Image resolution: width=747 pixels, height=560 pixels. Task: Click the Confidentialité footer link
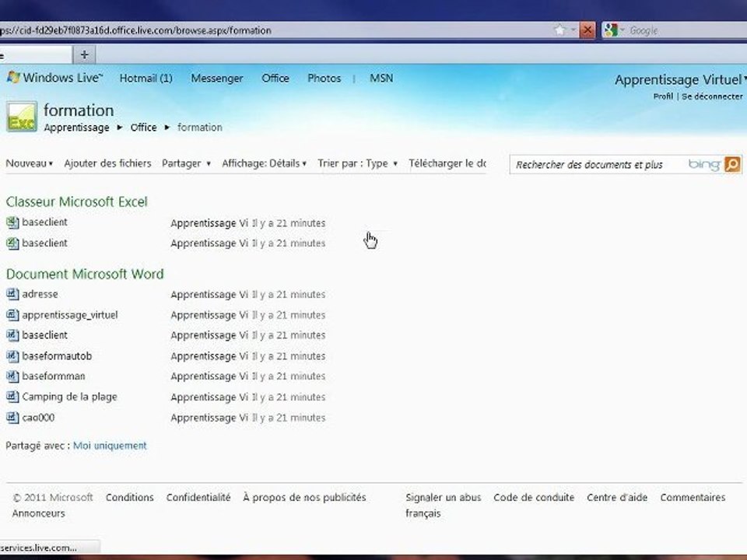[x=198, y=497]
